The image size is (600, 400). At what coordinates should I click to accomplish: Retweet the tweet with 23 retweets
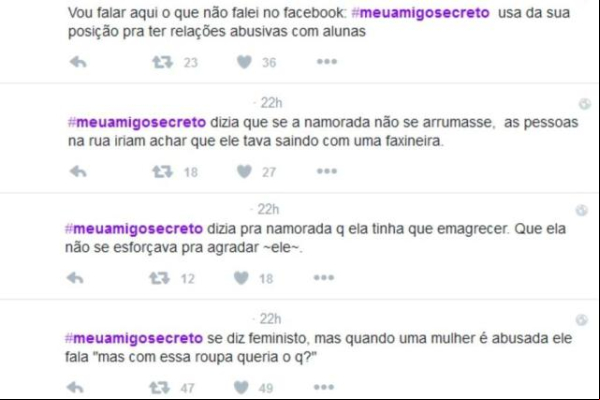[x=163, y=62]
